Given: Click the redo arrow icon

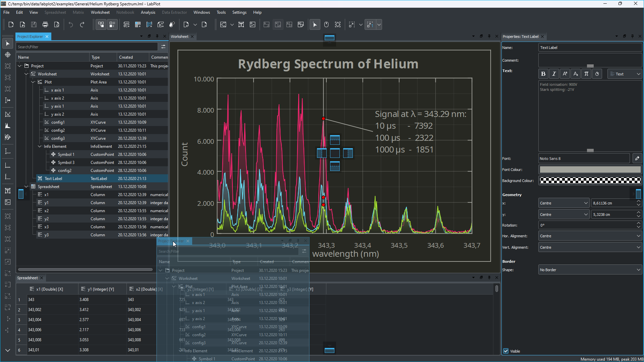Looking at the screenshot, I should pyautogui.click(x=82, y=24).
